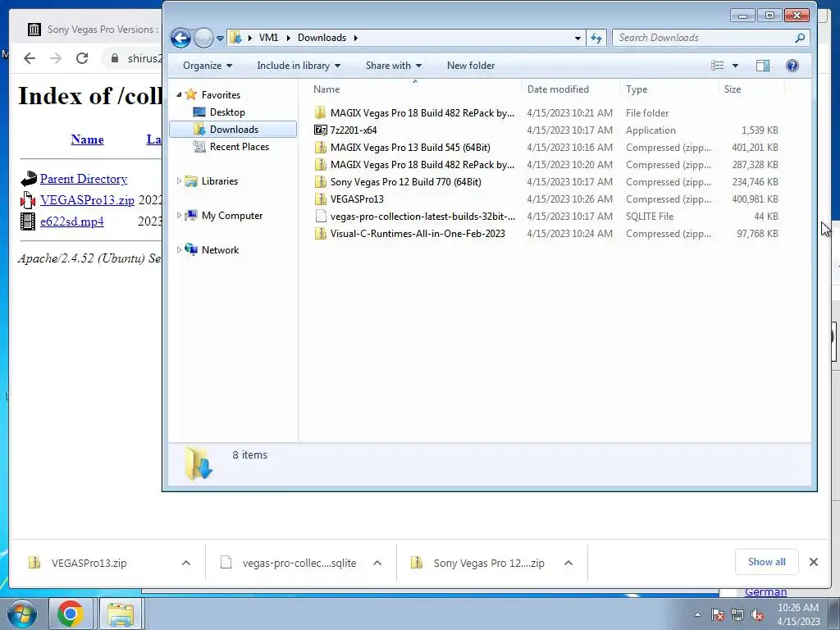Click Windows Explorer taskbar icon

[121, 614]
